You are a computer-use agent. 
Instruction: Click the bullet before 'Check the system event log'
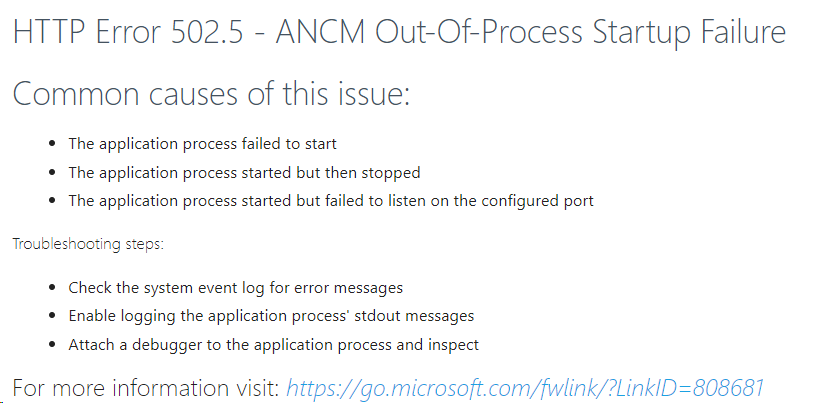pyautogui.click(x=52, y=288)
